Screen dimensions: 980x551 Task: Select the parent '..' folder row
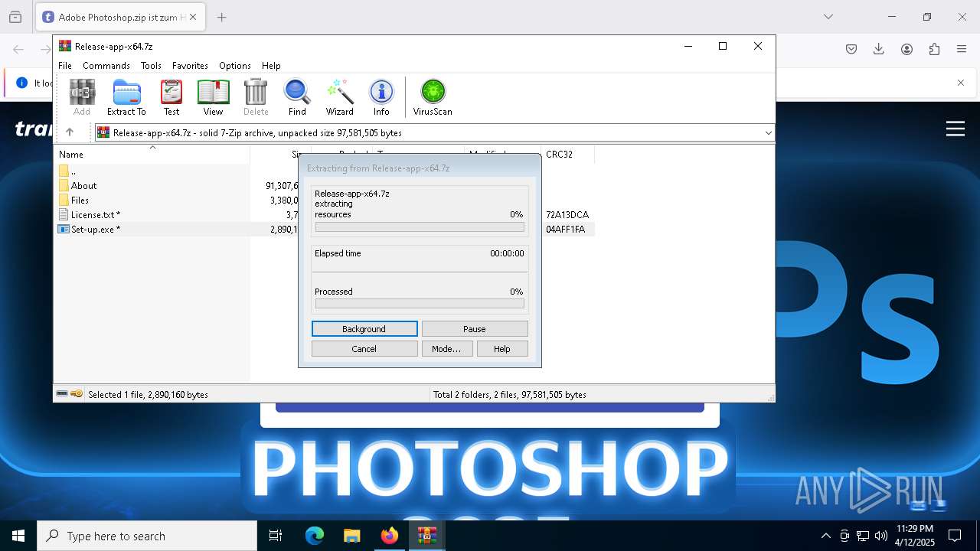pyautogui.click(x=152, y=171)
